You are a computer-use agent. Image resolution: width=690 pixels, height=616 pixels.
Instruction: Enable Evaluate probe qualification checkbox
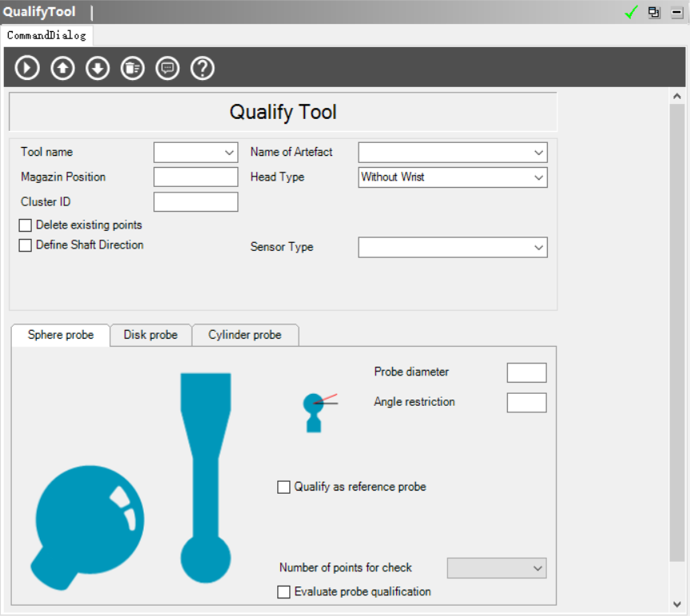[x=284, y=592]
